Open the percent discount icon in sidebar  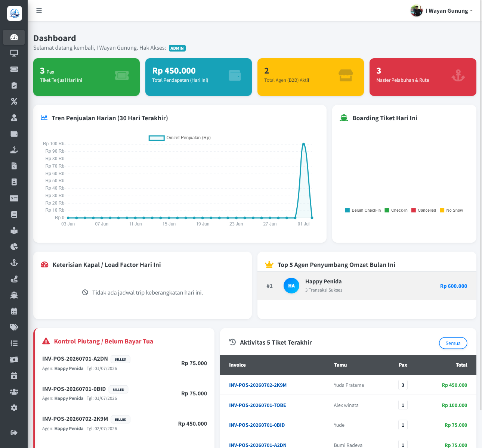coord(14,102)
